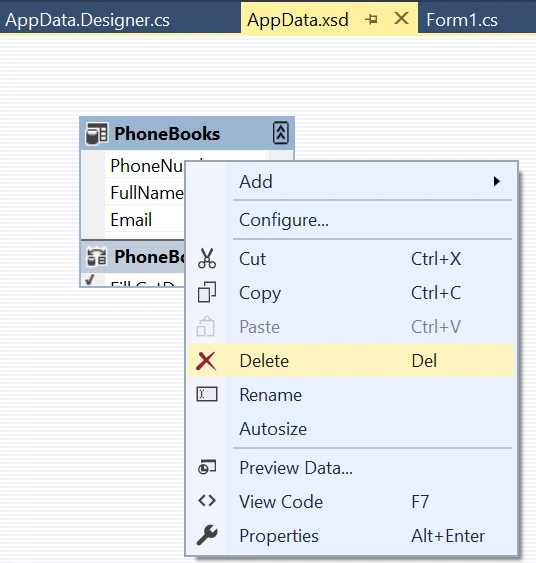Click the Copy pages icon

(207, 292)
